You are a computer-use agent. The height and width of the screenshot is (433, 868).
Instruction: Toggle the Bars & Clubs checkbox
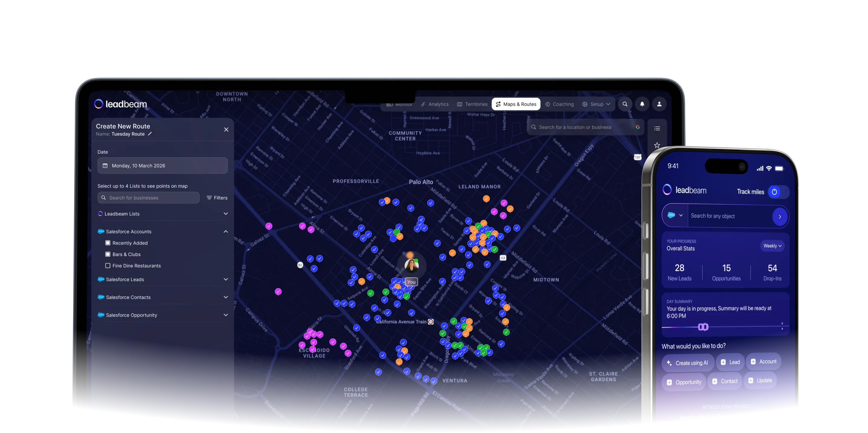[x=108, y=254]
